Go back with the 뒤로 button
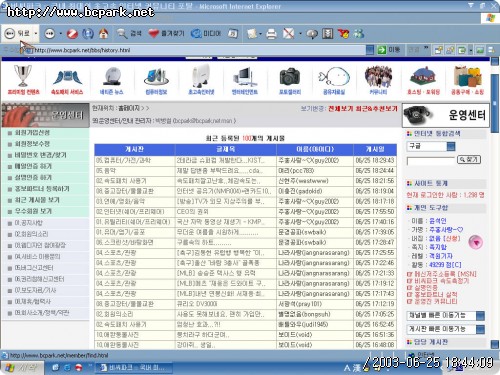500x375 pixels. (17, 33)
